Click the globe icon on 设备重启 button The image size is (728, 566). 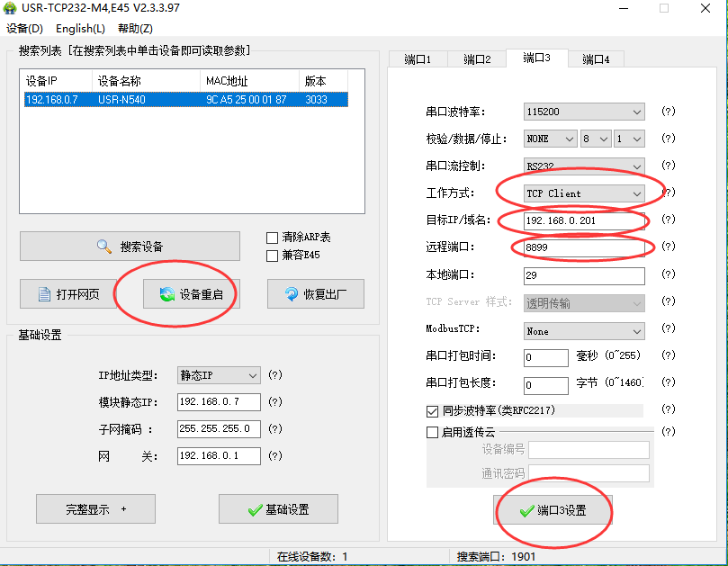click(166, 294)
